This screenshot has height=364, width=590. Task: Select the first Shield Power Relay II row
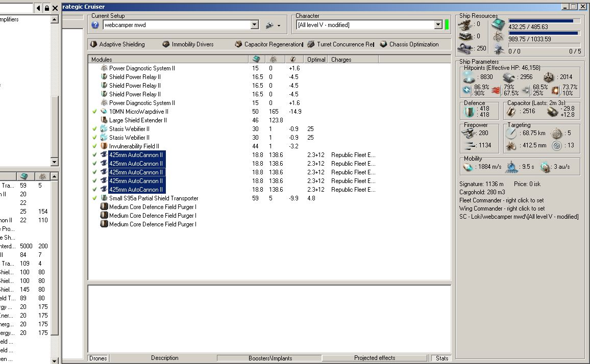(x=135, y=76)
